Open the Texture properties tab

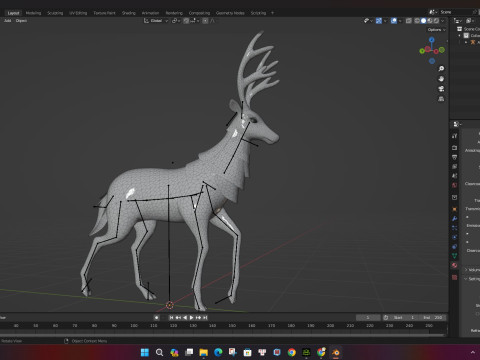click(454, 277)
